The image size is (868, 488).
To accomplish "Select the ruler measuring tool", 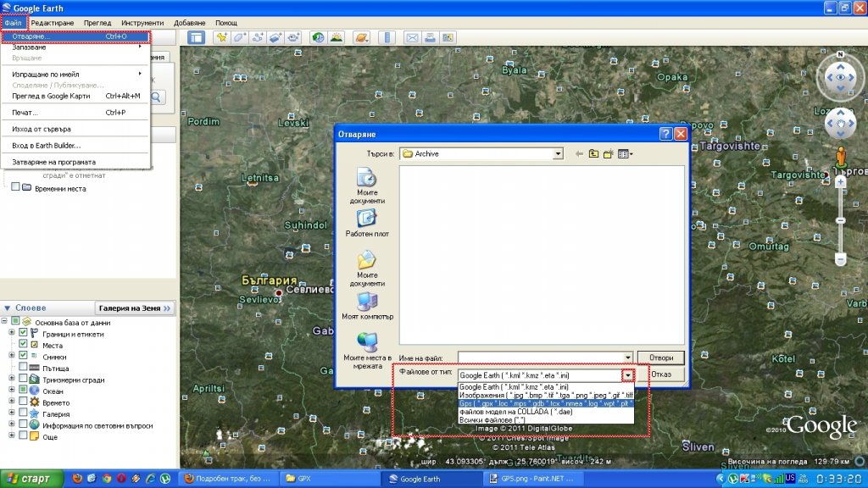I will coord(386,37).
